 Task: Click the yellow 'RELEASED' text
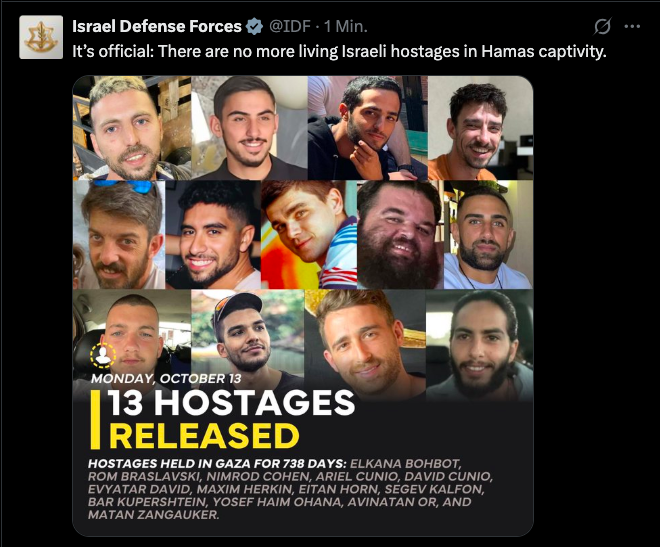204,435
